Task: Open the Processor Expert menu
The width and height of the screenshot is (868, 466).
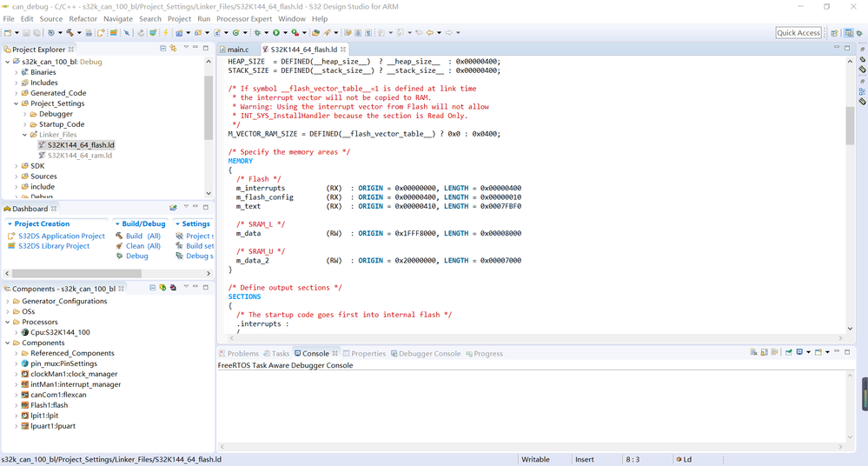Action: coord(244,18)
